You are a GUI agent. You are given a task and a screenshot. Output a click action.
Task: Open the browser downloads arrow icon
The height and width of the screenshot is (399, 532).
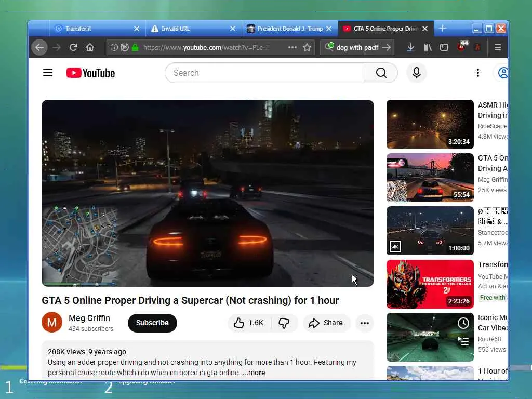410,47
